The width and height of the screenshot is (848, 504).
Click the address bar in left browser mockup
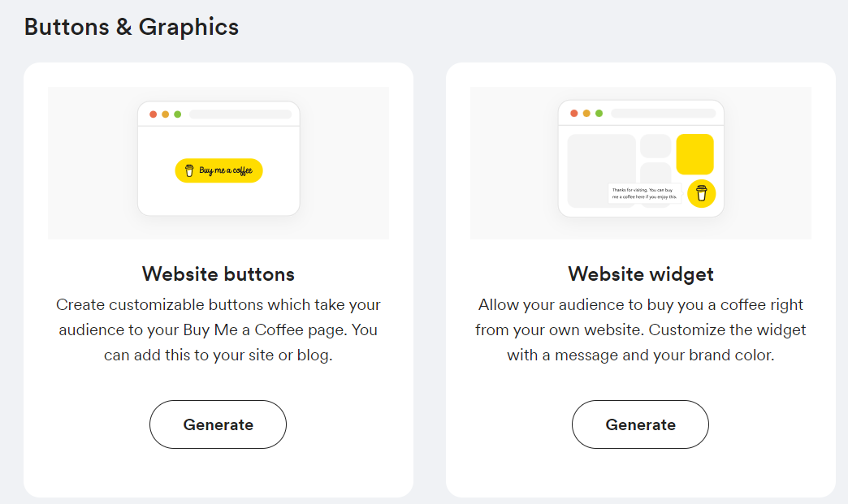click(x=240, y=114)
